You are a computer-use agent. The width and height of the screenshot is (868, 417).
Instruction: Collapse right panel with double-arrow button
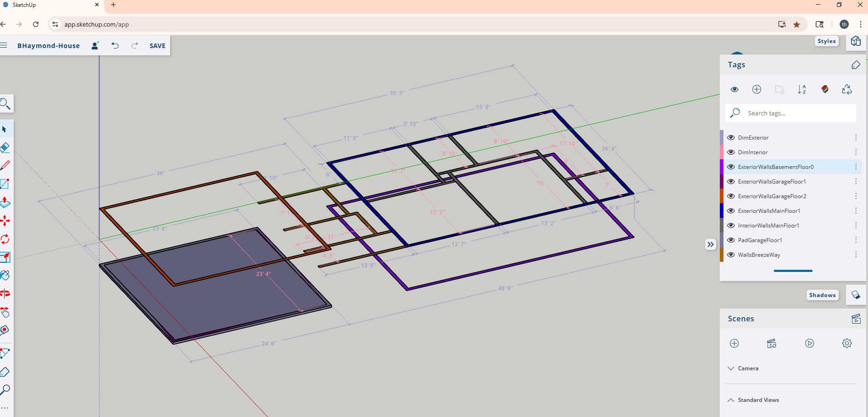coord(710,244)
